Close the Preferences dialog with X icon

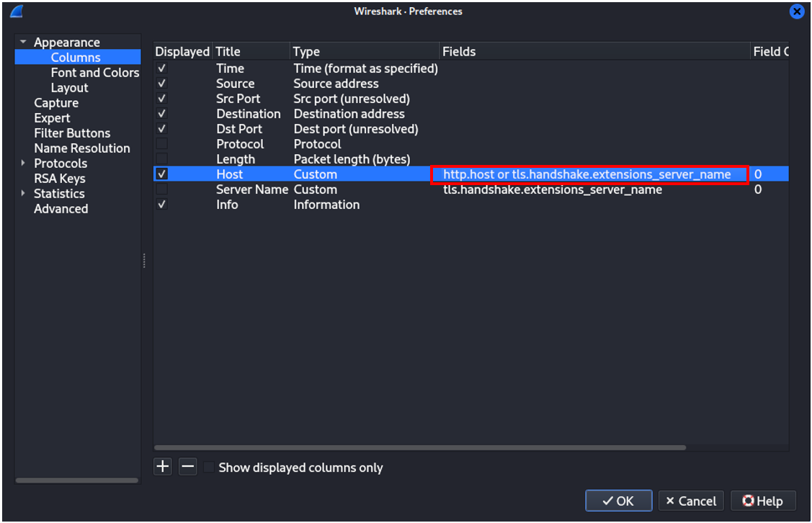pyautogui.click(x=797, y=11)
